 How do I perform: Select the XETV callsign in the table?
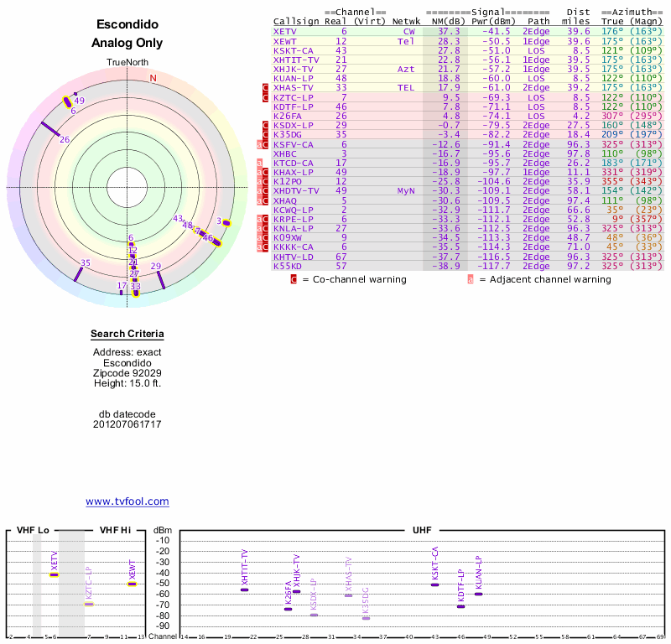pos(285,32)
